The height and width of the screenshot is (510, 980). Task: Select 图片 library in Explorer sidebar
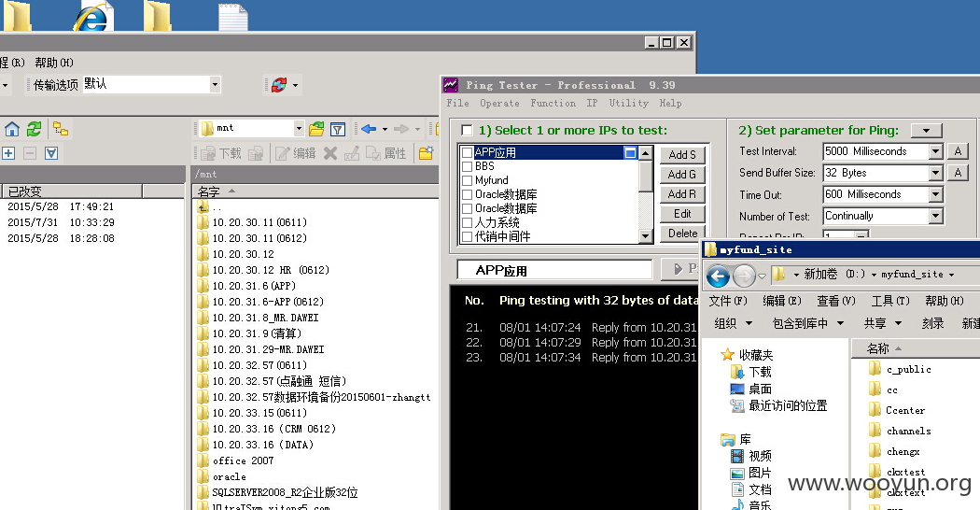click(x=751, y=473)
